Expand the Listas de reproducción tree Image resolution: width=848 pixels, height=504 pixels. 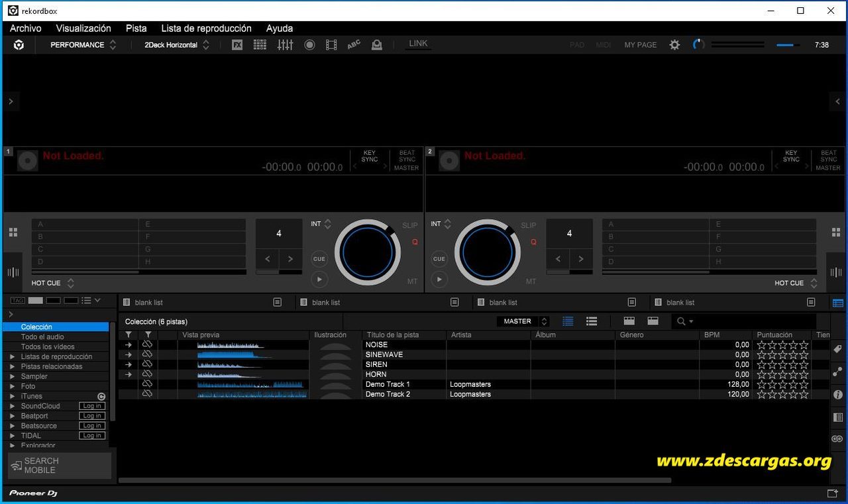tap(12, 357)
